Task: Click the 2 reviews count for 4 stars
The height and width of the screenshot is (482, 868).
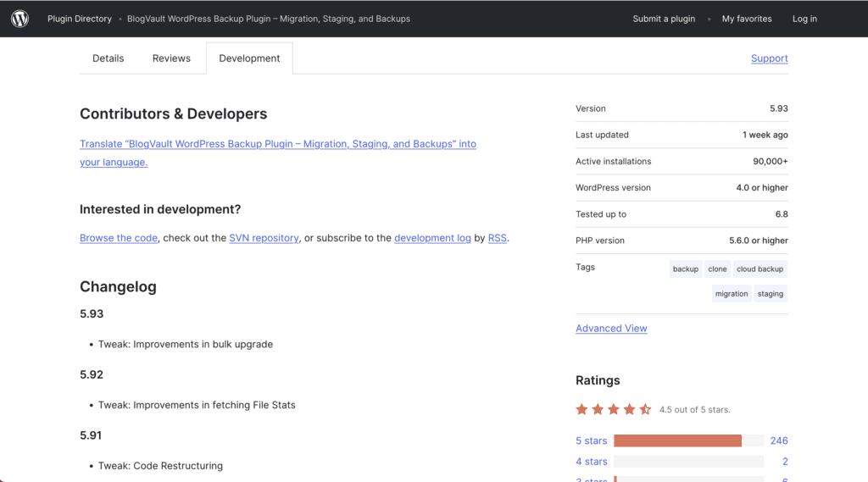Action: tap(785, 462)
